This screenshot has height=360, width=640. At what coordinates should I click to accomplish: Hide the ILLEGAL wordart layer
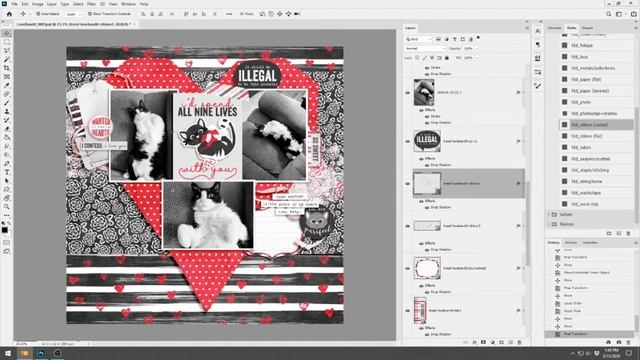tap(408, 141)
